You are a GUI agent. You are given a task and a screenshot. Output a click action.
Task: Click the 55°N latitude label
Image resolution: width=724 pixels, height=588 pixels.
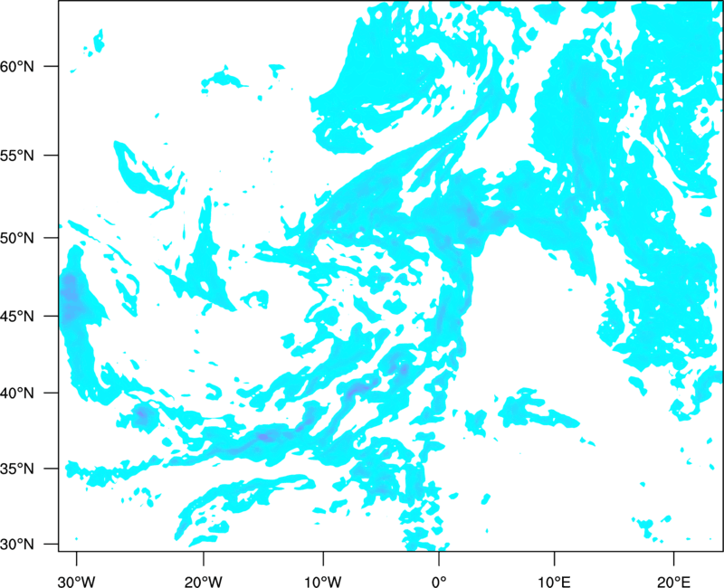pyautogui.click(x=17, y=156)
